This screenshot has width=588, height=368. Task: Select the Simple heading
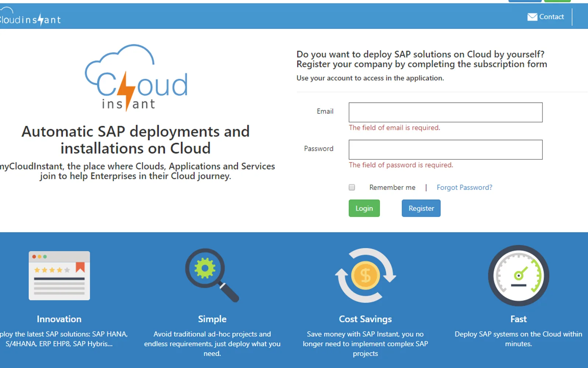pos(212,319)
